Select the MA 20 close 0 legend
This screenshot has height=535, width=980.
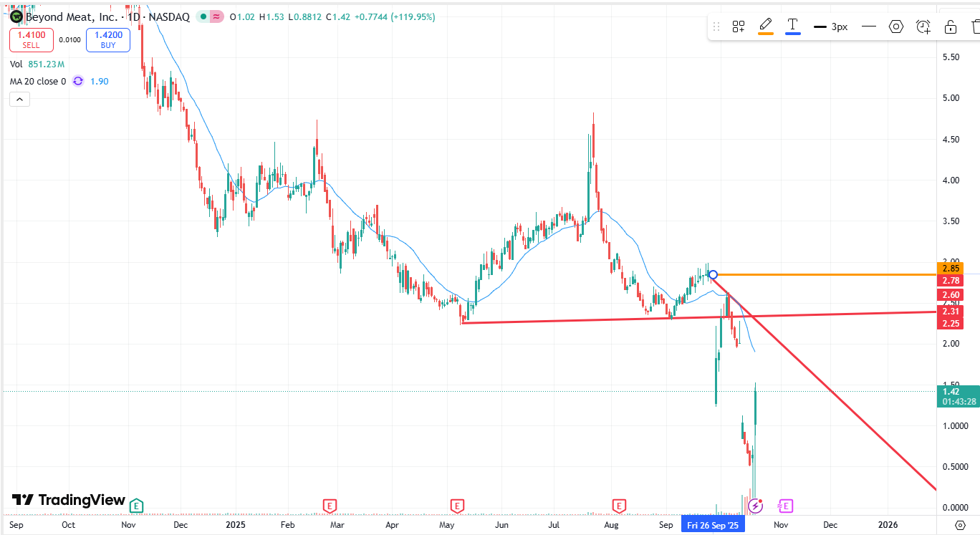pos(38,82)
